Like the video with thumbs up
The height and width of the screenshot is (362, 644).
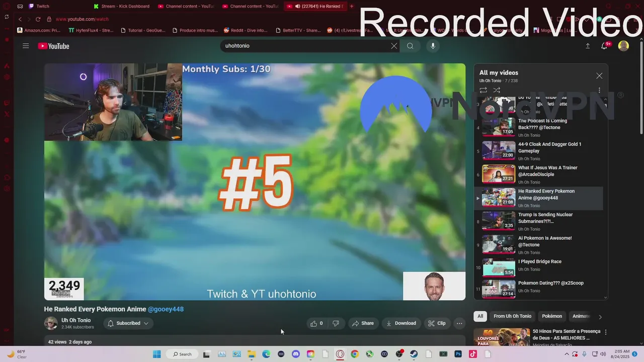tap(317, 323)
